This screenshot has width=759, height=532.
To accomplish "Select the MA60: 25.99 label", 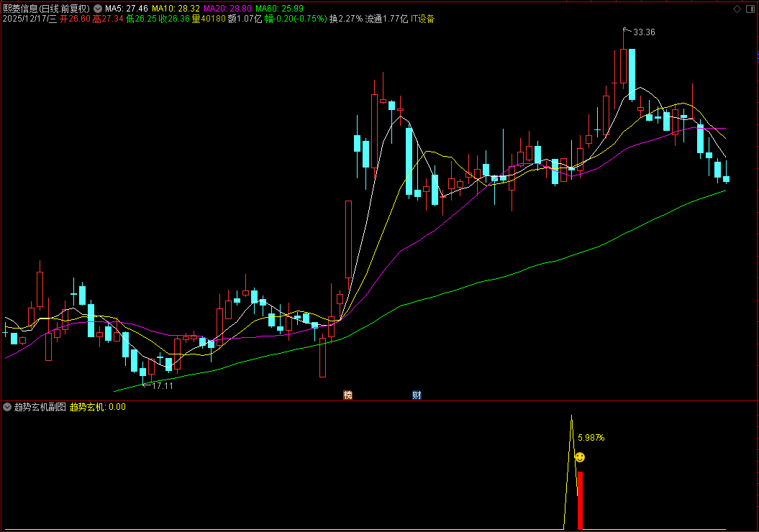I will tap(279, 9).
